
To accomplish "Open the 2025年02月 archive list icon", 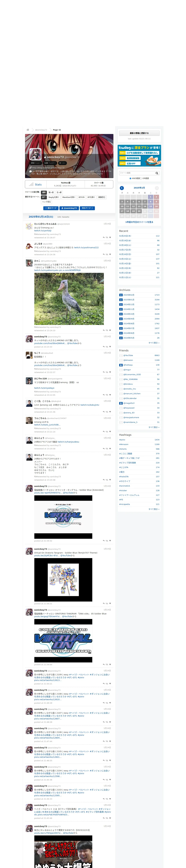I will (121, 295).
